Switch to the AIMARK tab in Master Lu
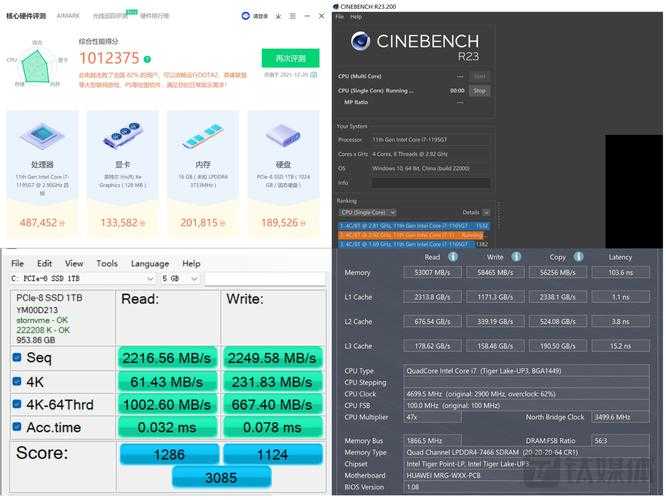 (68, 16)
